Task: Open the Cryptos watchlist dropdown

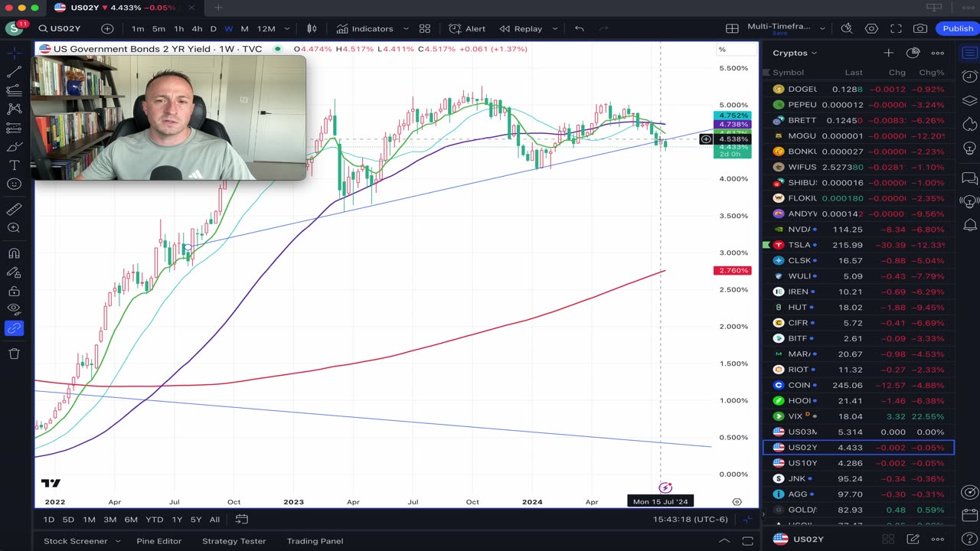Action: [x=795, y=53]
